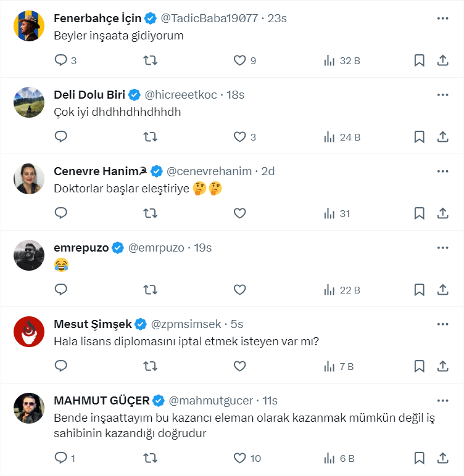Screen dimensions: 464x476
Task: Bookmark MAHMUT GÜÇER's tweet
Action: [419, 458]
